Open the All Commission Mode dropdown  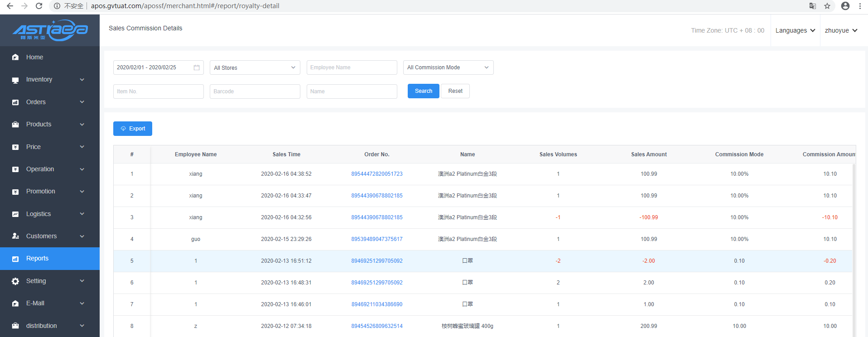[448, 67]
